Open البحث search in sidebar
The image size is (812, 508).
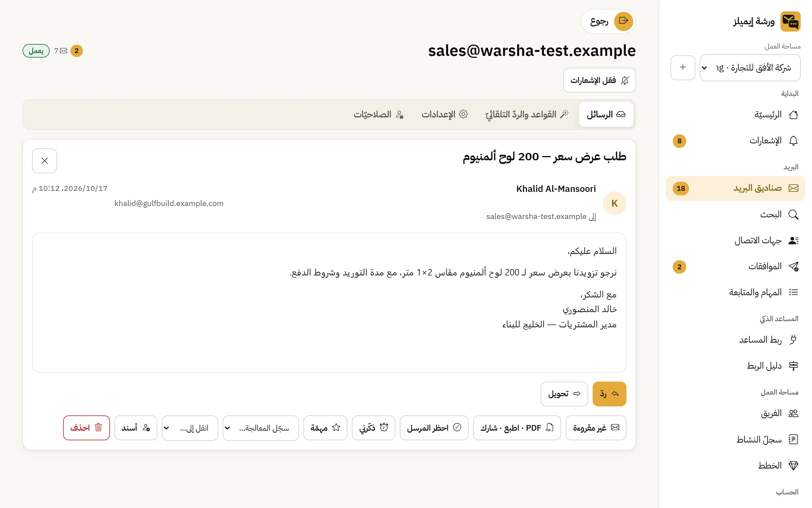(735, 214)
